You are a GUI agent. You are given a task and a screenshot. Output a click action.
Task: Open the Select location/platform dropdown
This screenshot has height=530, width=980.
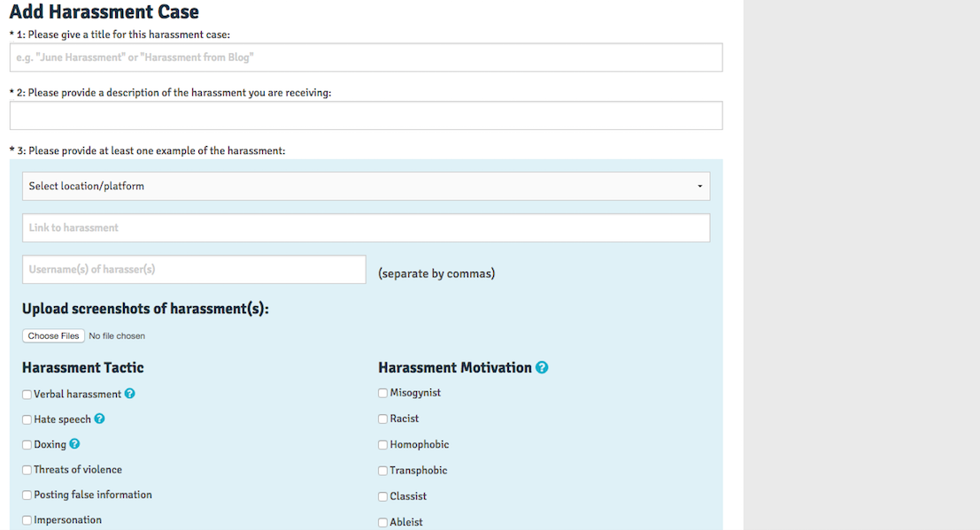(x=366, y=186)
